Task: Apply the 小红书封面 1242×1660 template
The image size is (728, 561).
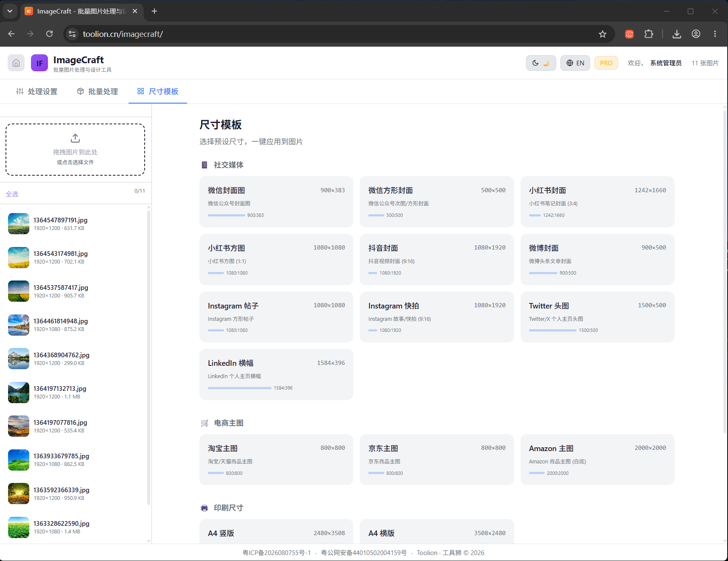Action: pos(597,202)
